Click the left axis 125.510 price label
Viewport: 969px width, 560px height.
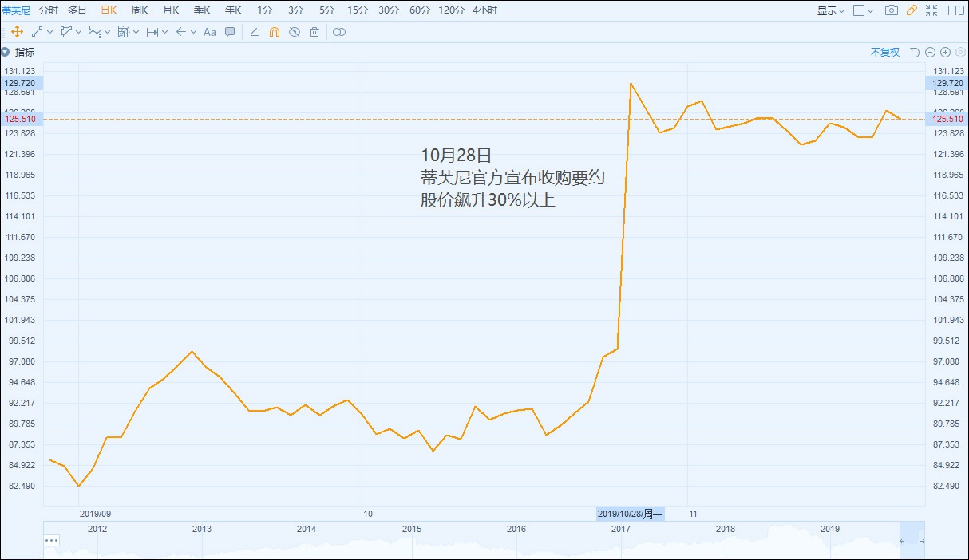pyautogui.click(x=21, y=119)
